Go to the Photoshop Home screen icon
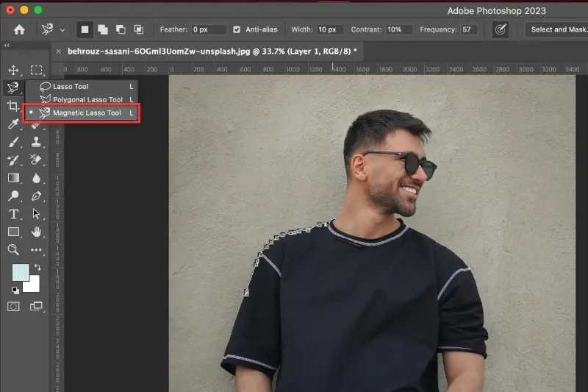This screenshot has width=588, height=392. 19,29
